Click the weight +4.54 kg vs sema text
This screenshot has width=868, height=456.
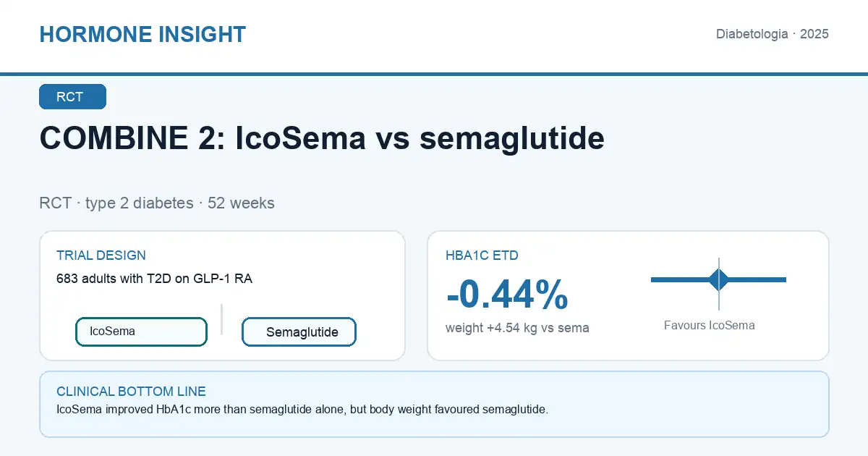click(x=517, y=328)
